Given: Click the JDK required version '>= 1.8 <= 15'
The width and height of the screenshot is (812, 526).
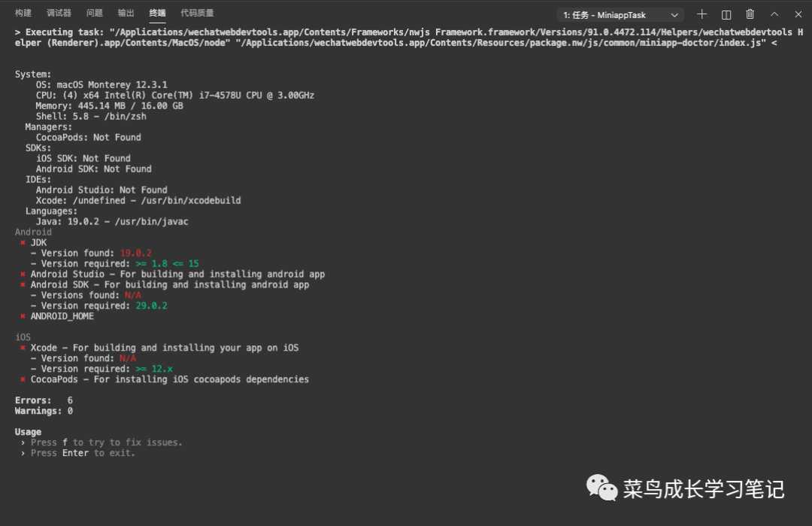Looking at the screenshot, I should [167, 264].
